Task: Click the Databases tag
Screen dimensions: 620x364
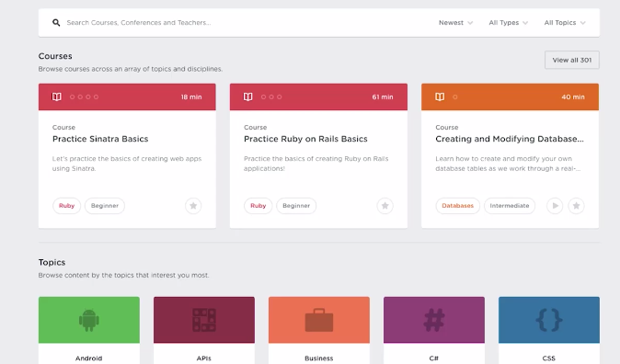Action: point(457,206)
